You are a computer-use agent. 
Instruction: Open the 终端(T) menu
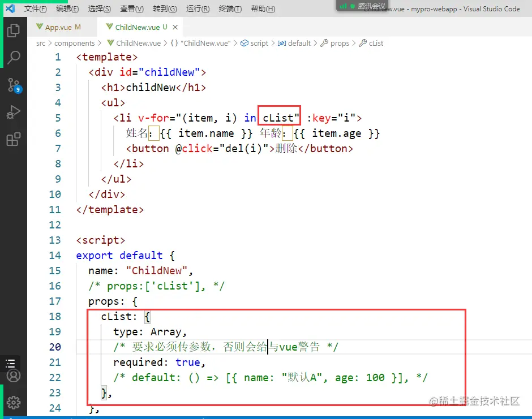(x=230, y=9)
